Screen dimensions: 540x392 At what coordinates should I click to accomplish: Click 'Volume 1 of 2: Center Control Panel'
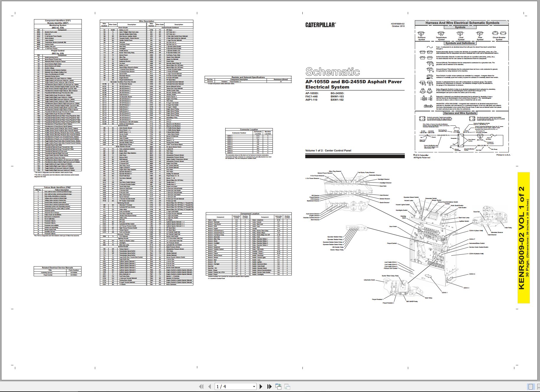328,151
